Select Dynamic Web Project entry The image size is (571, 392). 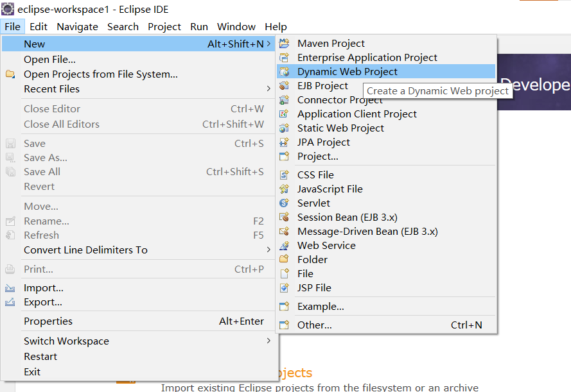click(x=386, y=72)
